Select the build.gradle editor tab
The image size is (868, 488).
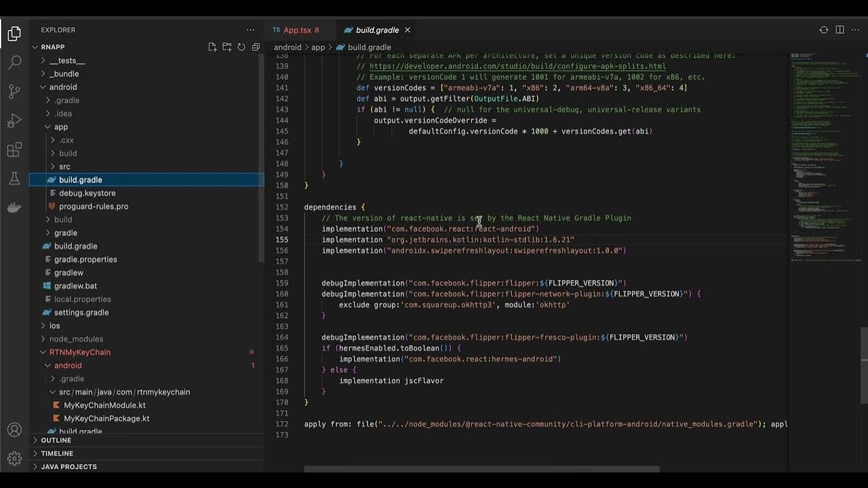(377, 30)
